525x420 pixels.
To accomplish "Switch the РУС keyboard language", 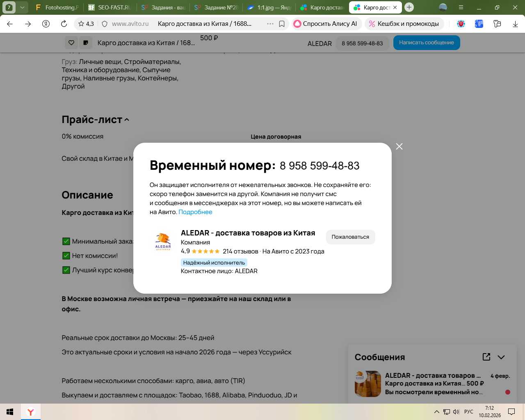I will (469, 412).
